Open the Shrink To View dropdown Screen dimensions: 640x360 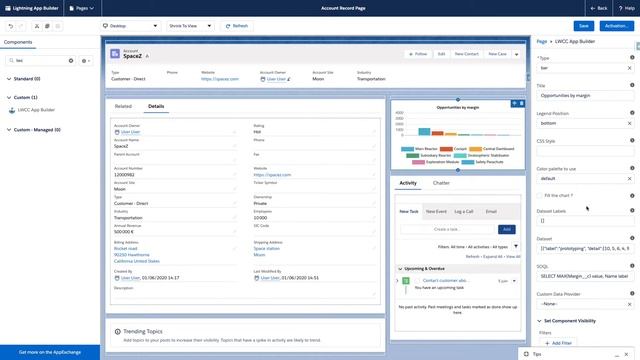190,26
